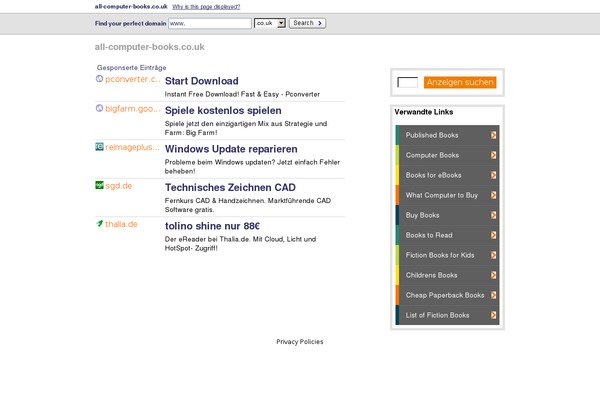Click the gray all-computer-books.co.uk heading
Image resolution: width=600 pixels, height=400 pixels.
click(150, 47)
